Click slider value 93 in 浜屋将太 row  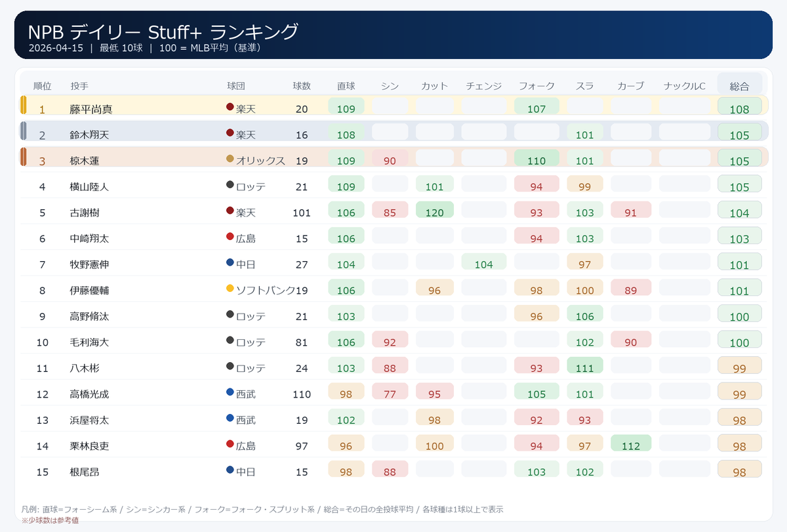pyautogui.click(x=585, y=417)
